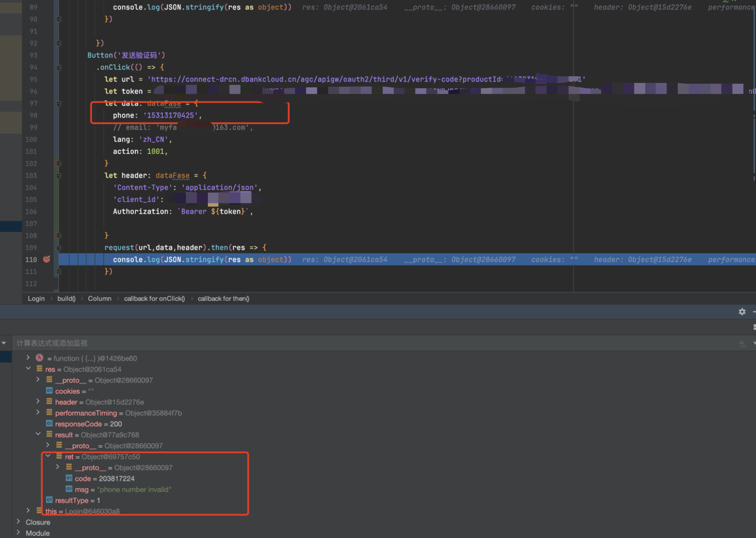Click field icon of responseCode variable
This screenshot has height=538, width=756.
coord(49,424)
